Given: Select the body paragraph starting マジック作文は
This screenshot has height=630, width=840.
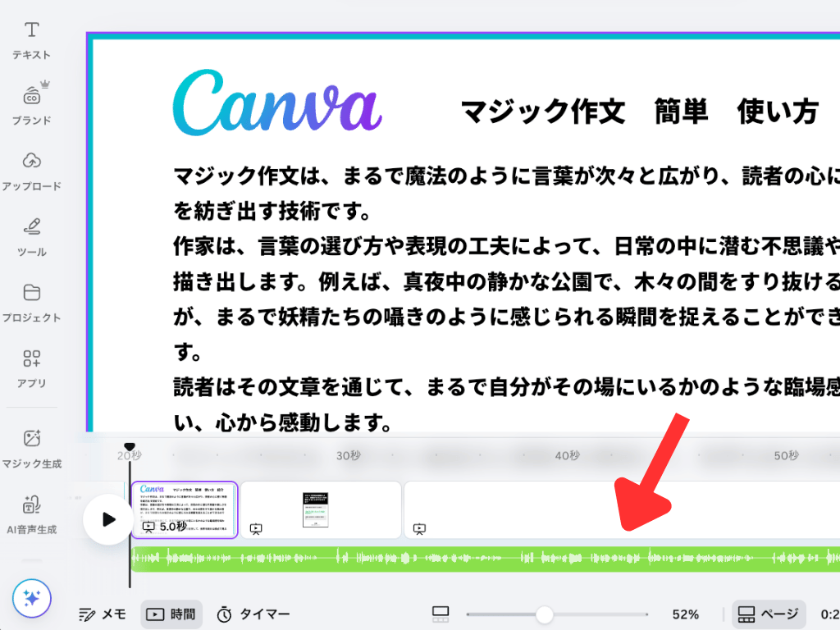Looking at the screenshot, I should (506, 299).
